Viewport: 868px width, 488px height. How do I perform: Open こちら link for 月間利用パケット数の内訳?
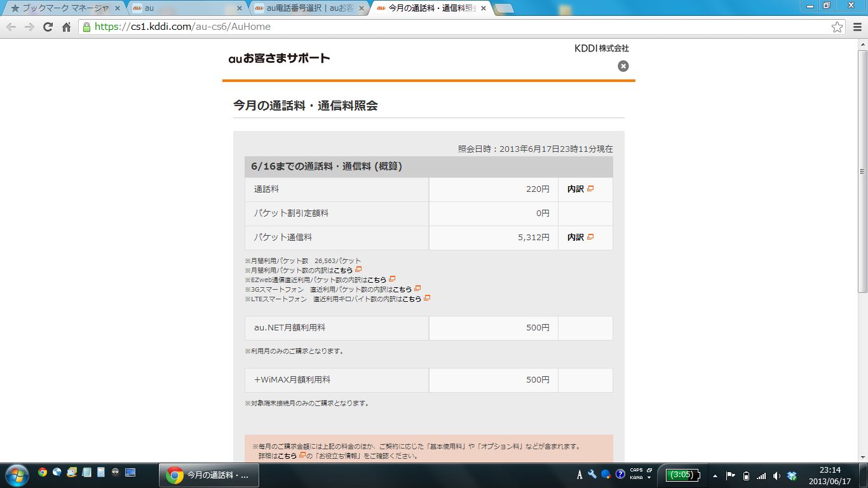point(348,270)
